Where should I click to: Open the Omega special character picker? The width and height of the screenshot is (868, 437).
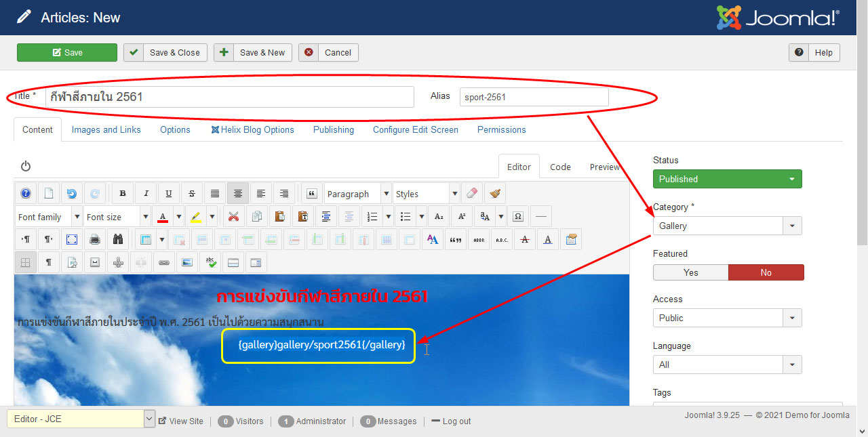[x=518, y=217]
